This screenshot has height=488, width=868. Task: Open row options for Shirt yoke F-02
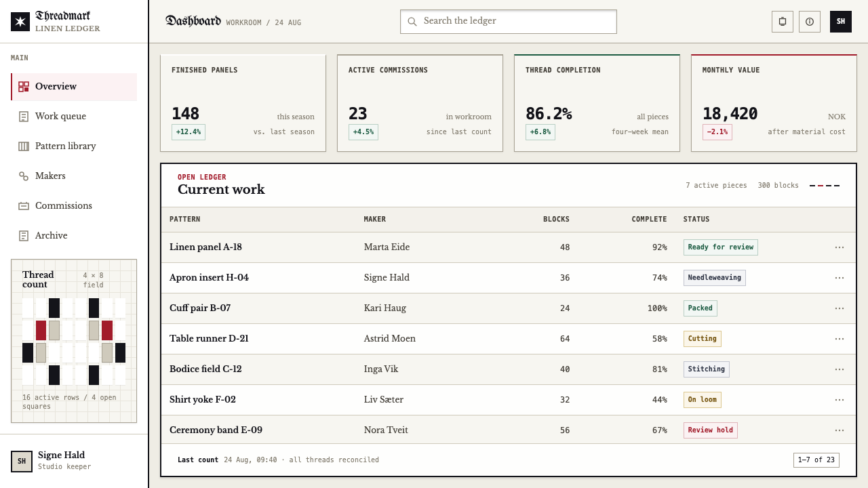coord(840,400)
